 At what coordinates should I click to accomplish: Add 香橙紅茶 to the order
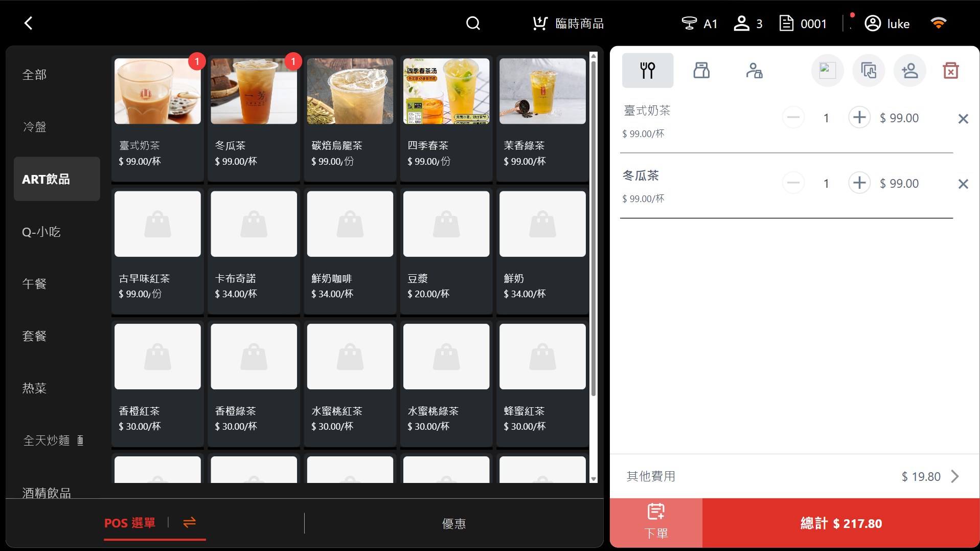pyautogui.click(x=157, y=384)
